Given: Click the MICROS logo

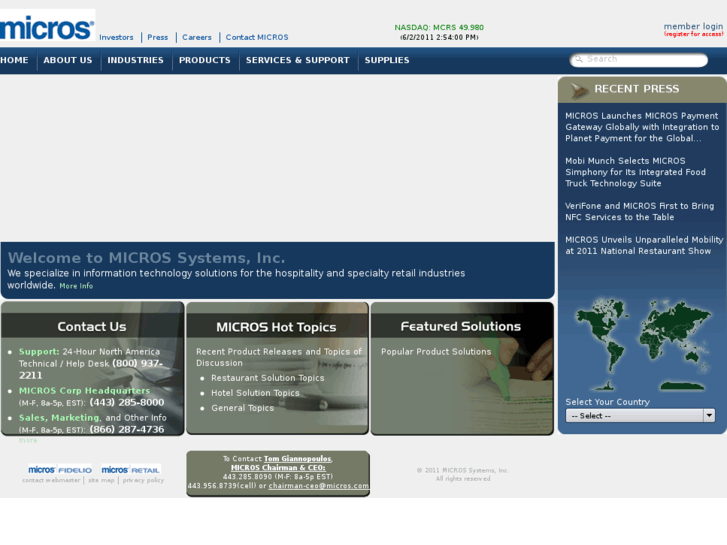Looking at the screenshot, I should click(47, 27).
